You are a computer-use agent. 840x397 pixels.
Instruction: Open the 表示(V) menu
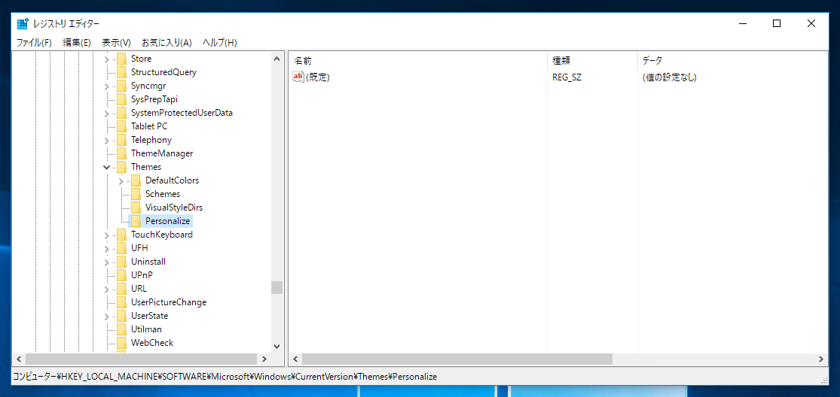(116, 43)
